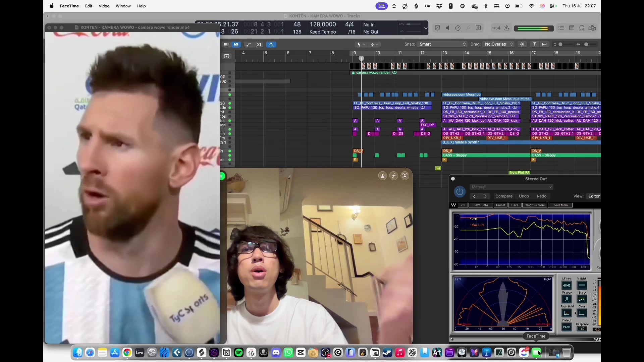
Task: Toggle the Peak Hold button in PAZ analyzer
Action: coord(567,313)
